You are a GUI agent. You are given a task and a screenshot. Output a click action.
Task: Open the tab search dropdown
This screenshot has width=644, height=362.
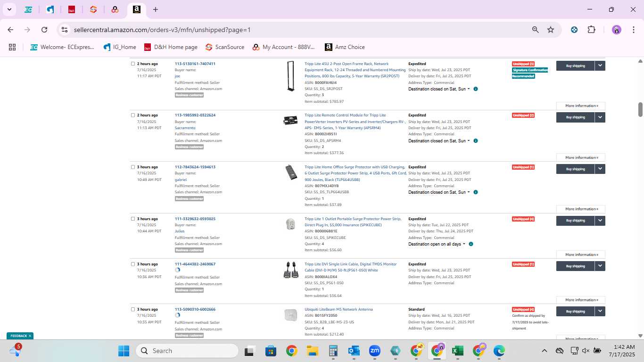pyautogui.click(x=9, y=9)
